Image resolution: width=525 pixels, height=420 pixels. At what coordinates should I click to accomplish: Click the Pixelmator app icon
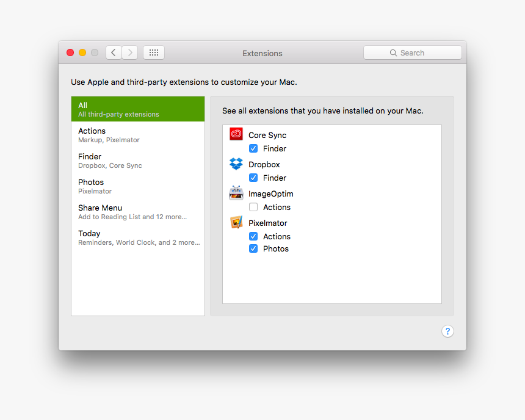coord(236,222)
